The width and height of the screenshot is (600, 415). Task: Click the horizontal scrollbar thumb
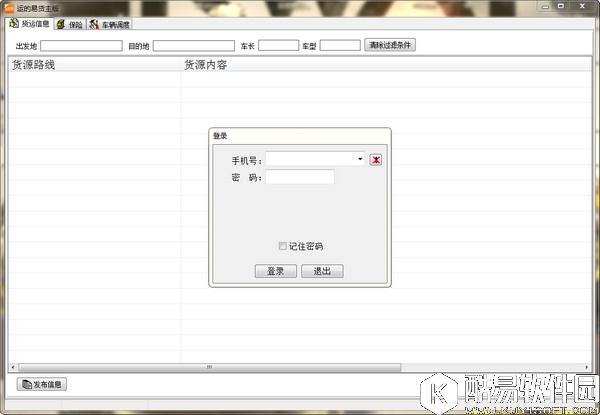click(x=210, y=367)
